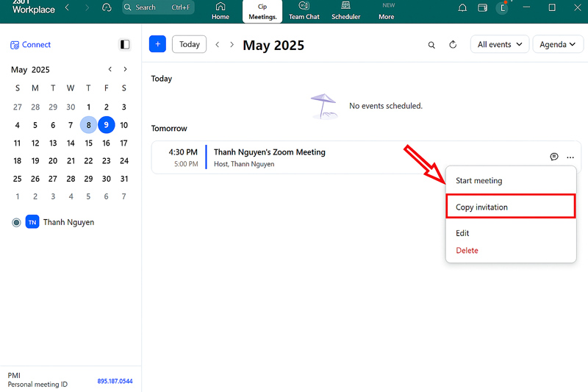Click the Today button

tap(189, 45)
